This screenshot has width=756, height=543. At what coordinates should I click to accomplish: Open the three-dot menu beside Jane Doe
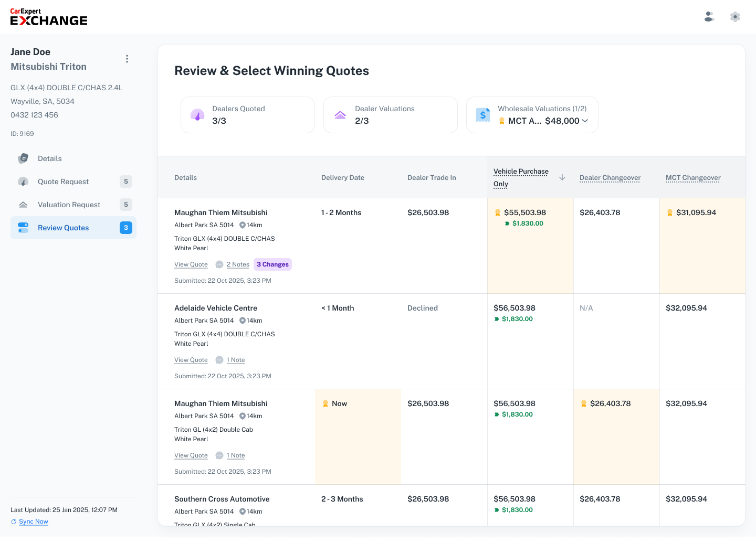point(127,59)
